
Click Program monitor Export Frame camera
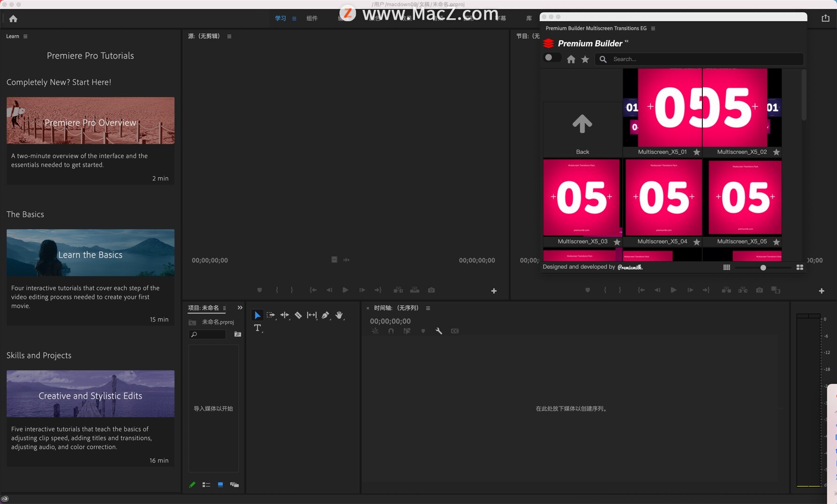click(x=759, y=290)
